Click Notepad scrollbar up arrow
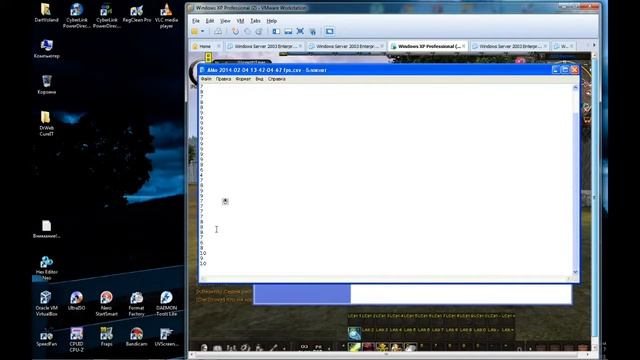This screenshot has width=640, height=360. 575,87
